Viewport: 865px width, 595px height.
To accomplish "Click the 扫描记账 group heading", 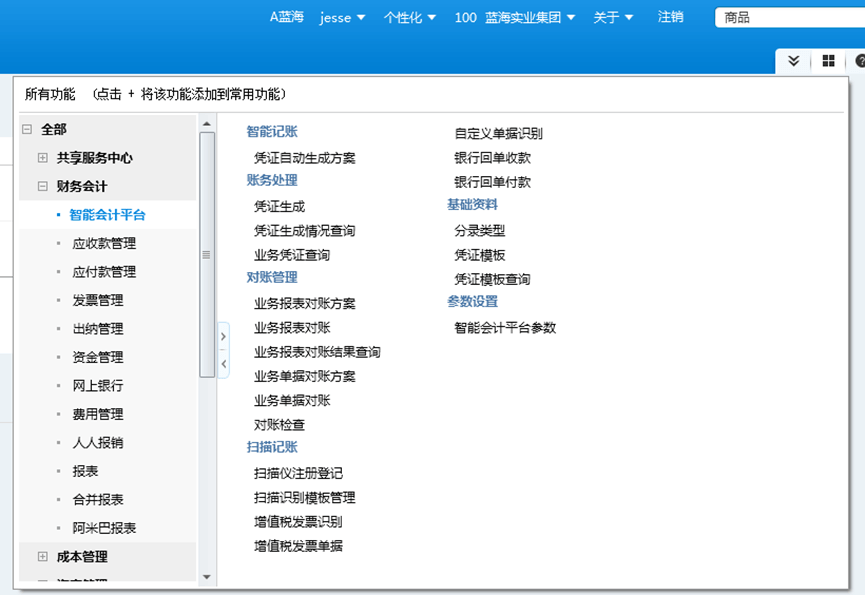I will tap(272, 447).
